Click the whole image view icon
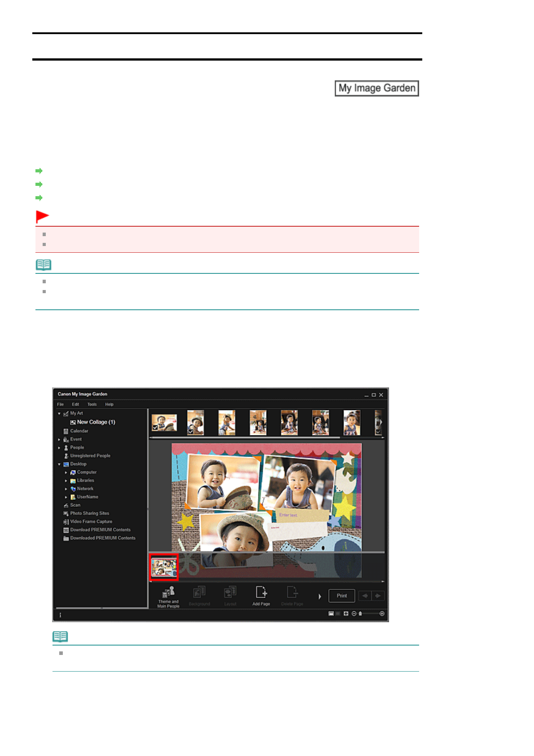The image size is (534, 756). coord(346,614)
